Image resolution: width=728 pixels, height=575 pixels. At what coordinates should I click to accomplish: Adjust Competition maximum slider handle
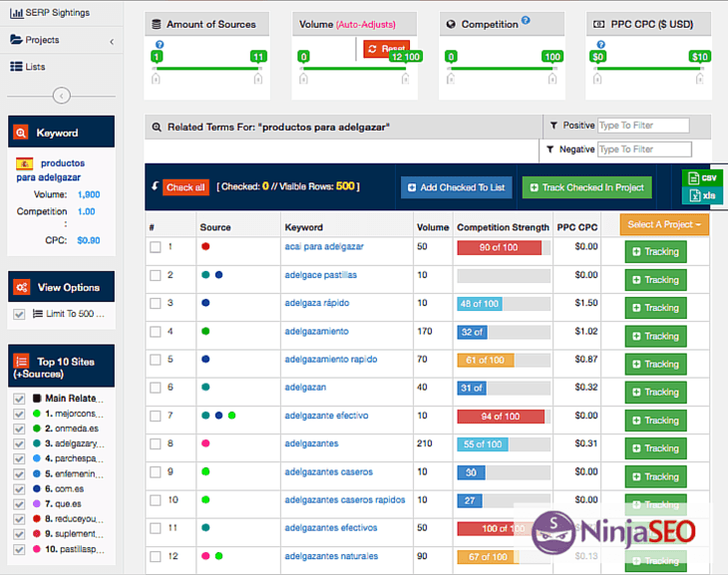552,79
